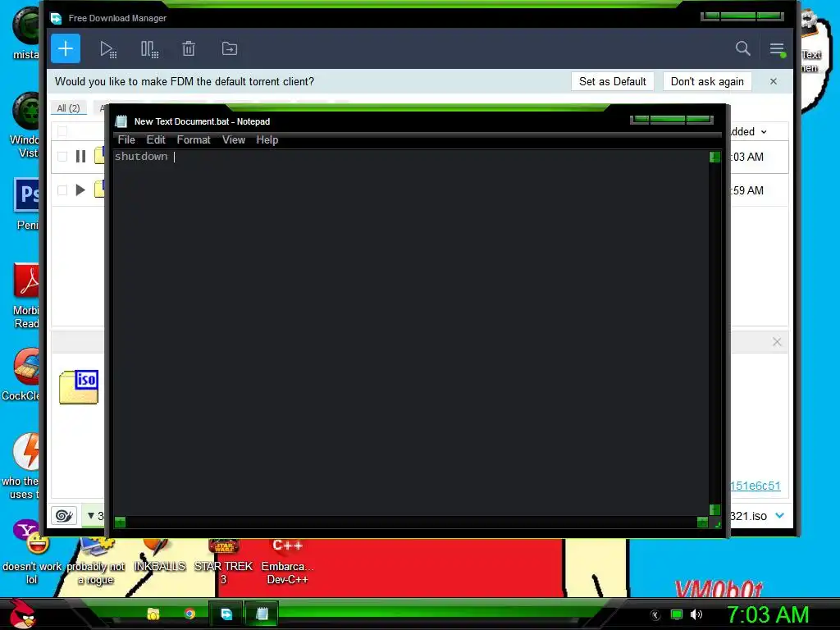Switch to Free Download Manager on the taskbar
This screenshot has height=630, width=840.
tap(226, 614)
